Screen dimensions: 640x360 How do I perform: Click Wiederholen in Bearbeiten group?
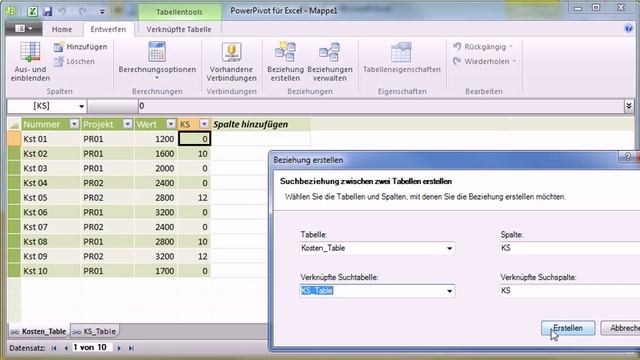click(484, 62)
